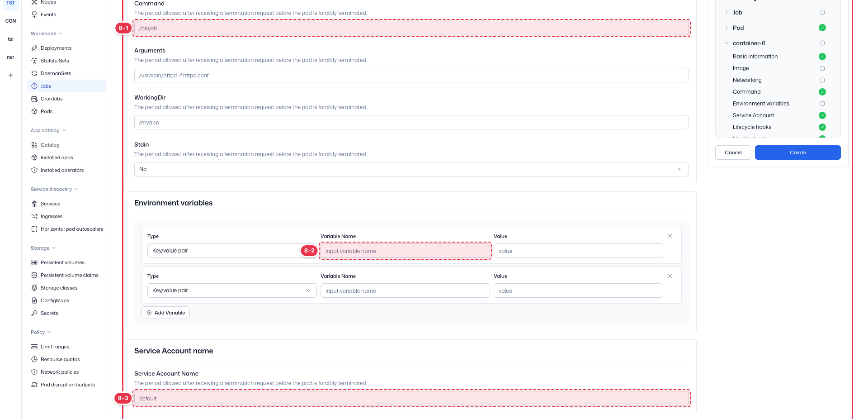This screenshot has height=419, width=868.
Task: Click the Storage classes layers icon
Action: [34, 288]
